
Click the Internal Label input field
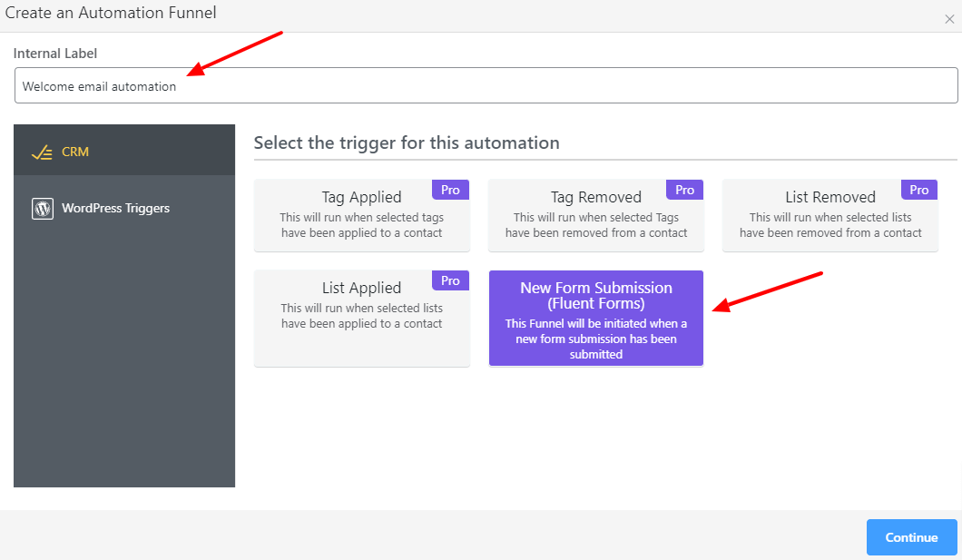coord(486,86)
